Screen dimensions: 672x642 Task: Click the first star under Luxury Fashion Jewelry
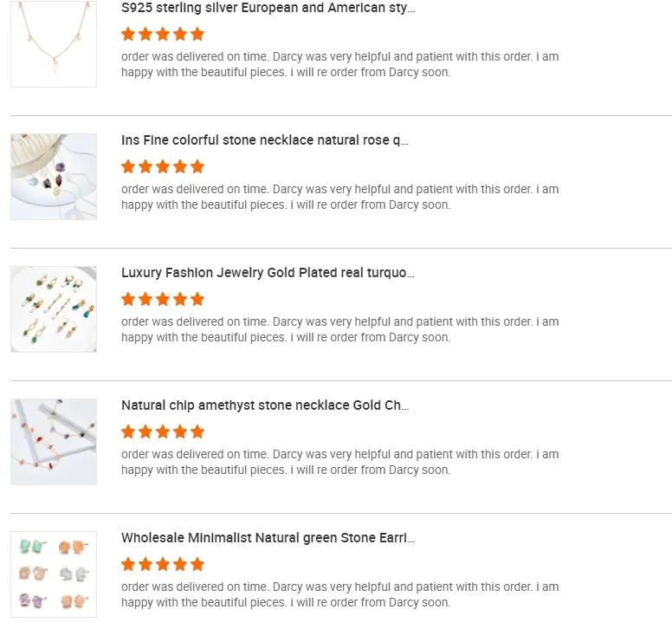[x=128, y=299]
